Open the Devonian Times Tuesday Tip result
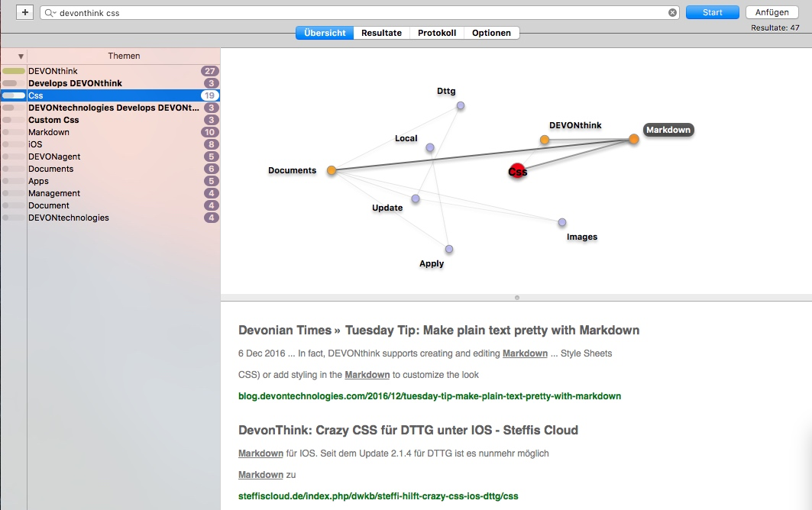 438,331
